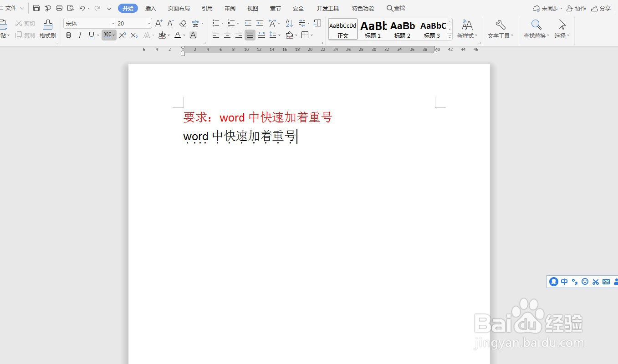Screen dimensions: 618x364
Task: Click the bulleted list icon
Action: pyautogui.click(x=216, y=23)
